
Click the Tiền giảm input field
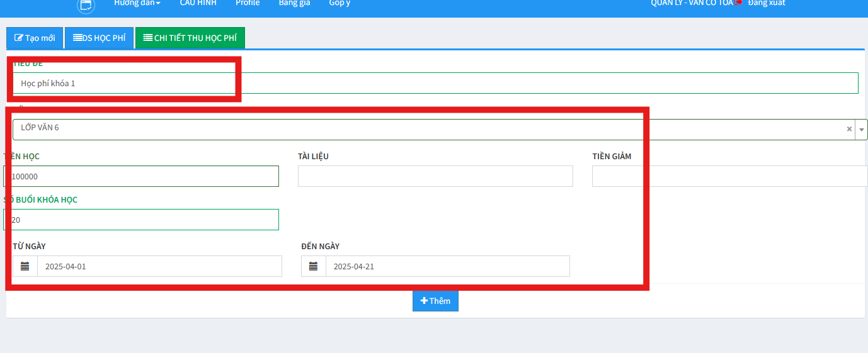pos(729,176)
